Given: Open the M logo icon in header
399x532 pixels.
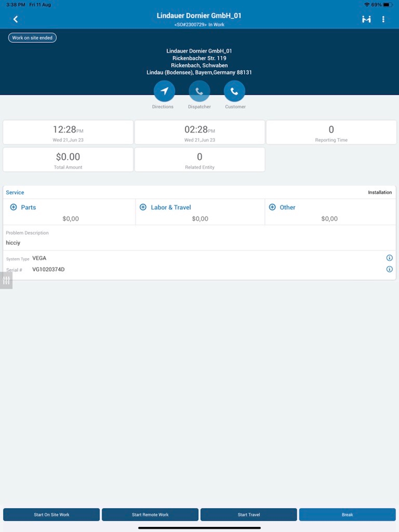Looking at the screenshot, I should coord(366,19).
